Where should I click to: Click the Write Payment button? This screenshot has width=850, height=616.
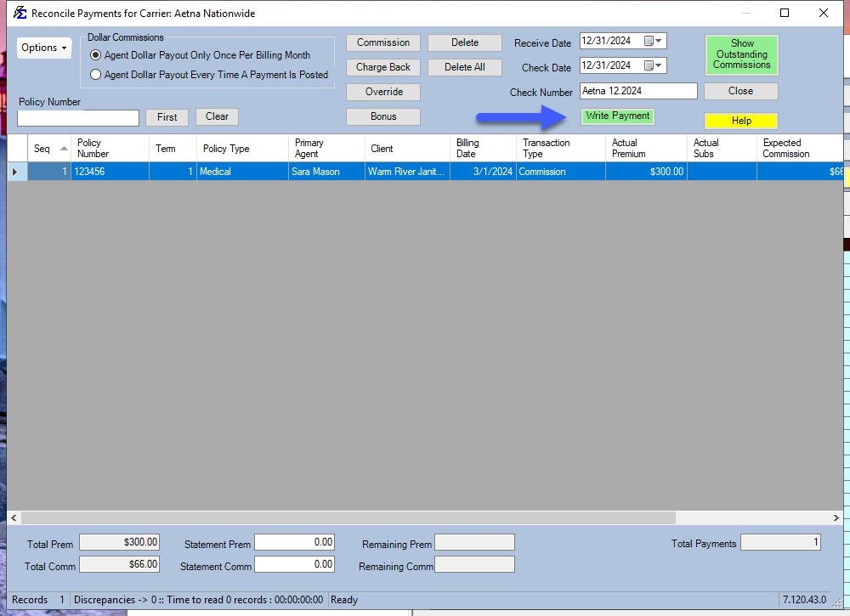point(617,116)
